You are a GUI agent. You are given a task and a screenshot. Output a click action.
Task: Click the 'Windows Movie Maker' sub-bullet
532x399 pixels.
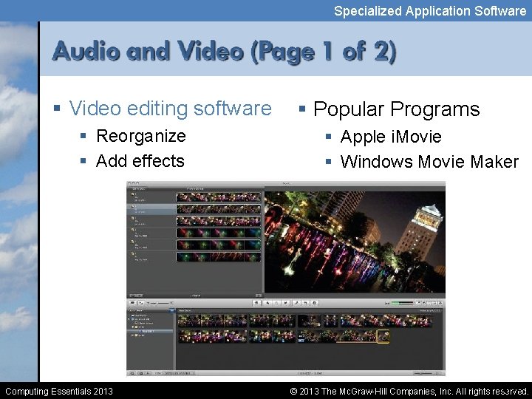click(x=429, y=162)
